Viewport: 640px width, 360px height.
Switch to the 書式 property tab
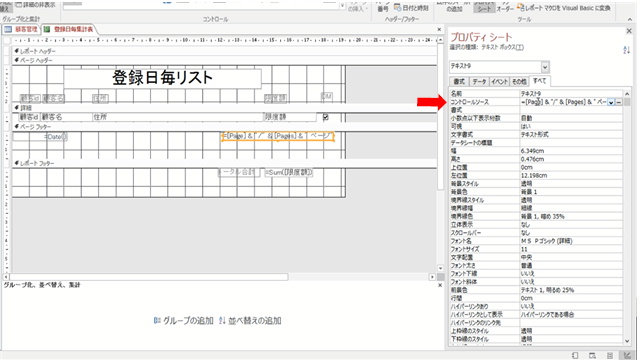[459, 82]
